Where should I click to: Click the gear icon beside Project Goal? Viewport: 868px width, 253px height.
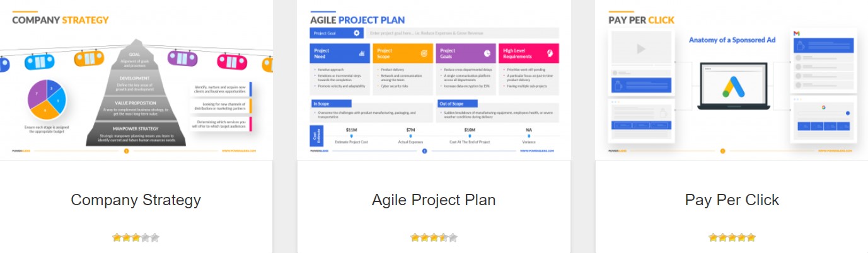[x=357, y=33]
